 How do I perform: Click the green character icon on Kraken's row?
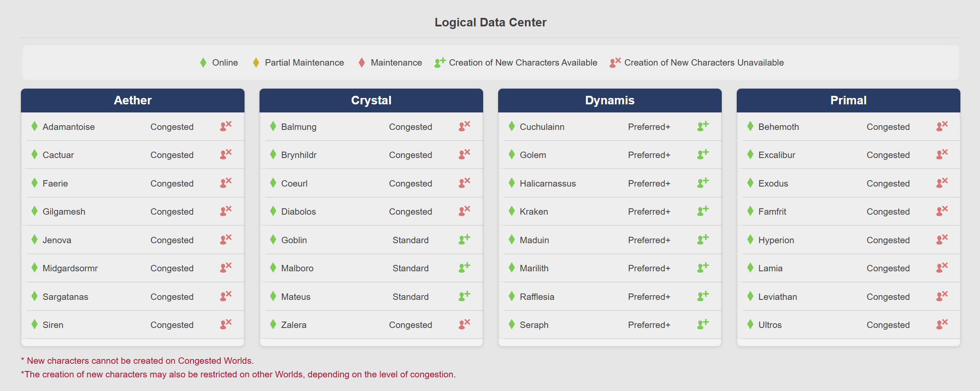click(703, 210)
